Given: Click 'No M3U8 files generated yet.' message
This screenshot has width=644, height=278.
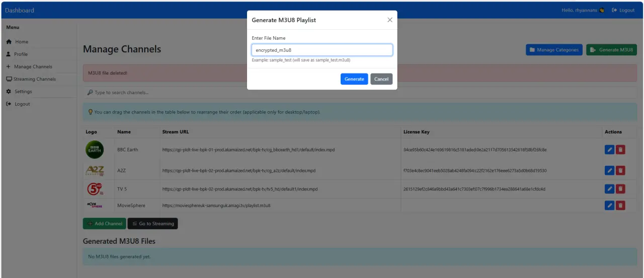Looking at the screenshot, I should click(x=119, y=257).
